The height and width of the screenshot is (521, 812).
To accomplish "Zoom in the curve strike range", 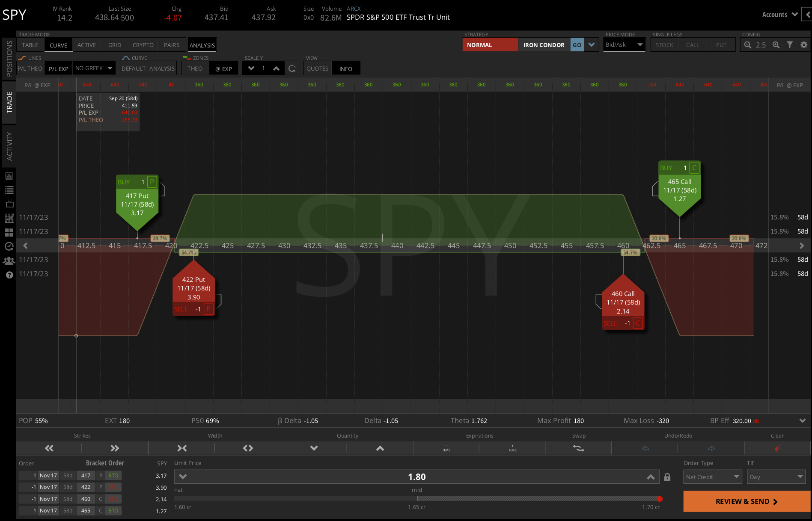I will [x=776, y=45].
